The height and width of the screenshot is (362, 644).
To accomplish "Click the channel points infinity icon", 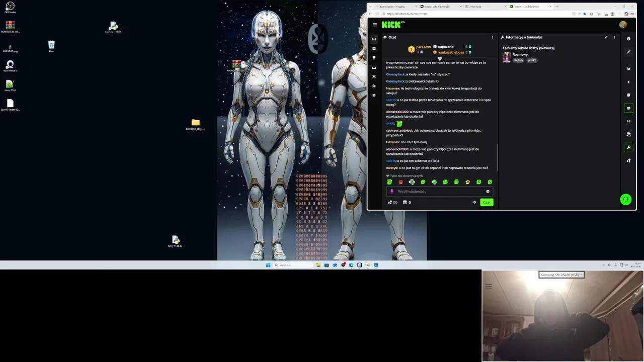I will point(392,202).
